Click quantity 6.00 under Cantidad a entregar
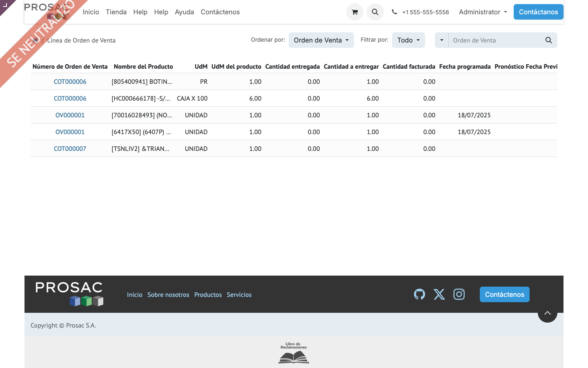588x368 pixels. (372, 98)
